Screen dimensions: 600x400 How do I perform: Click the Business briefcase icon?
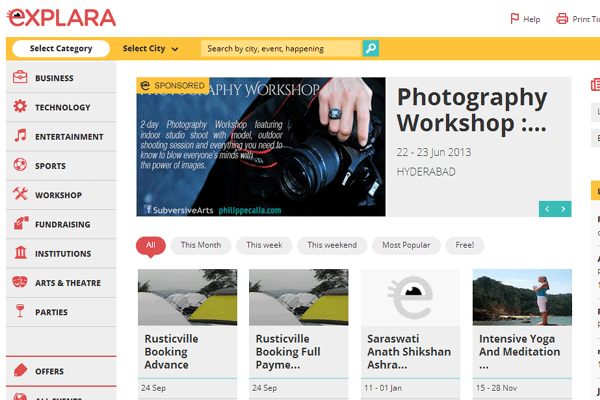coord(20,77)
